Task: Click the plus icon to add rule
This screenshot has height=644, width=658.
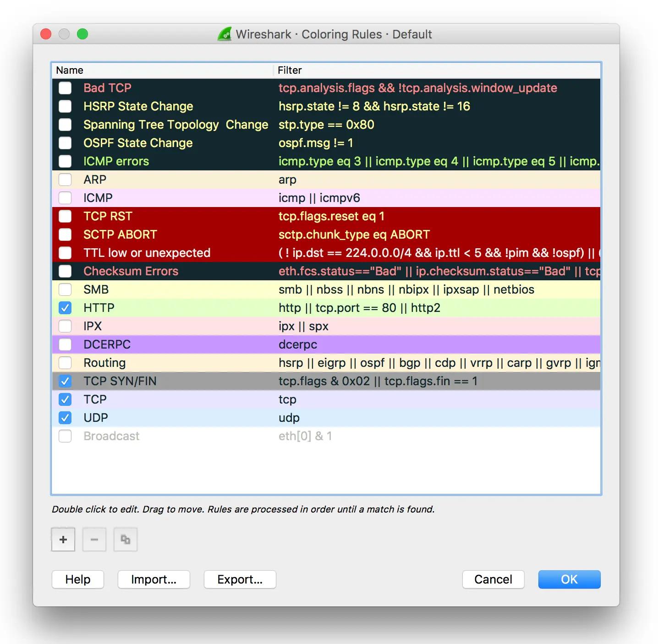Action: tap(63, 540)
